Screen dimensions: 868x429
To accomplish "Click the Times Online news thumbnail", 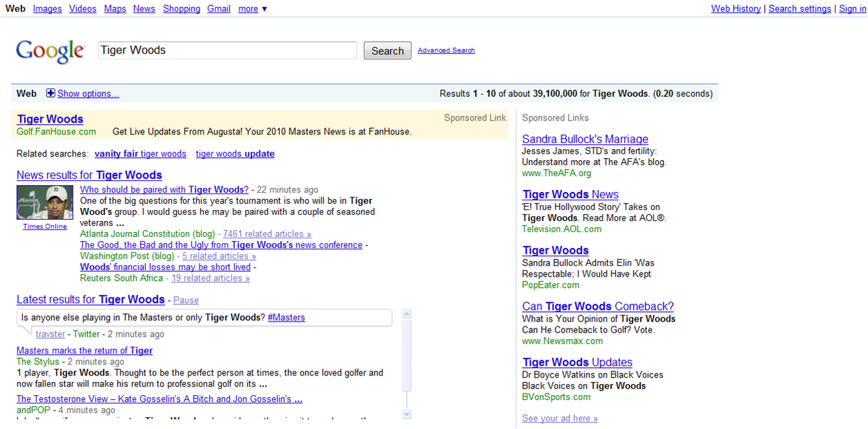I will coord(44,202).
